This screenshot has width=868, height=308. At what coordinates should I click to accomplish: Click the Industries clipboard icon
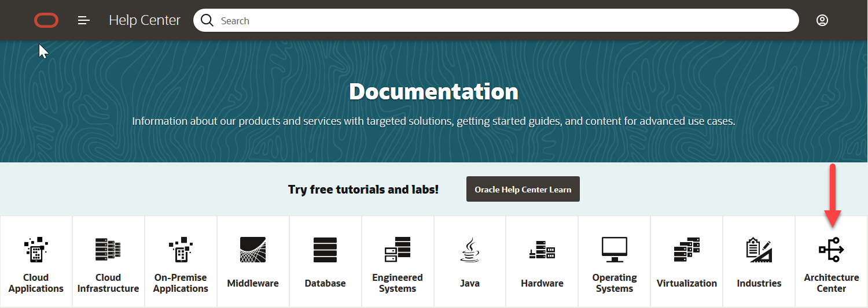(x=759, y=250)
